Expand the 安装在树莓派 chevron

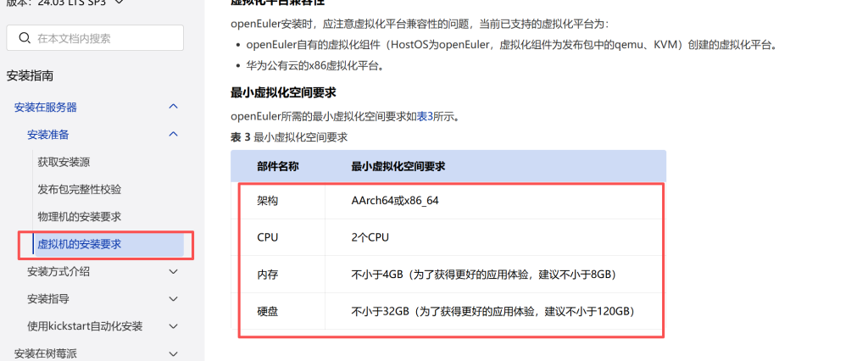point(173,353)
